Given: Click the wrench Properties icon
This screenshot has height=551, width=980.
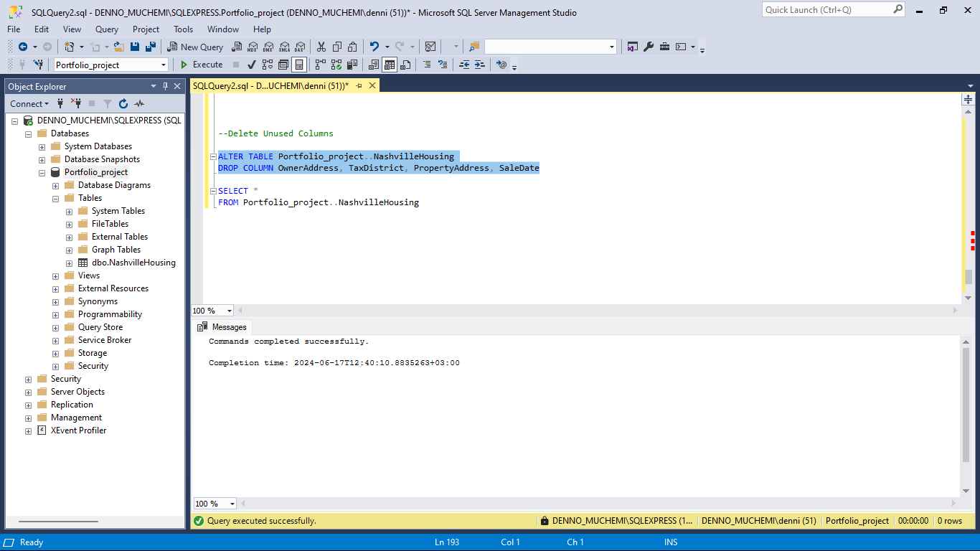Looking at the screenshot, I should point(649,47).
